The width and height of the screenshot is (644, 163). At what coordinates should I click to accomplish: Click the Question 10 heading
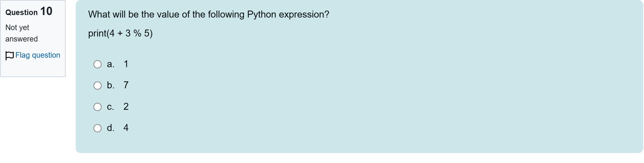[29, 12]
